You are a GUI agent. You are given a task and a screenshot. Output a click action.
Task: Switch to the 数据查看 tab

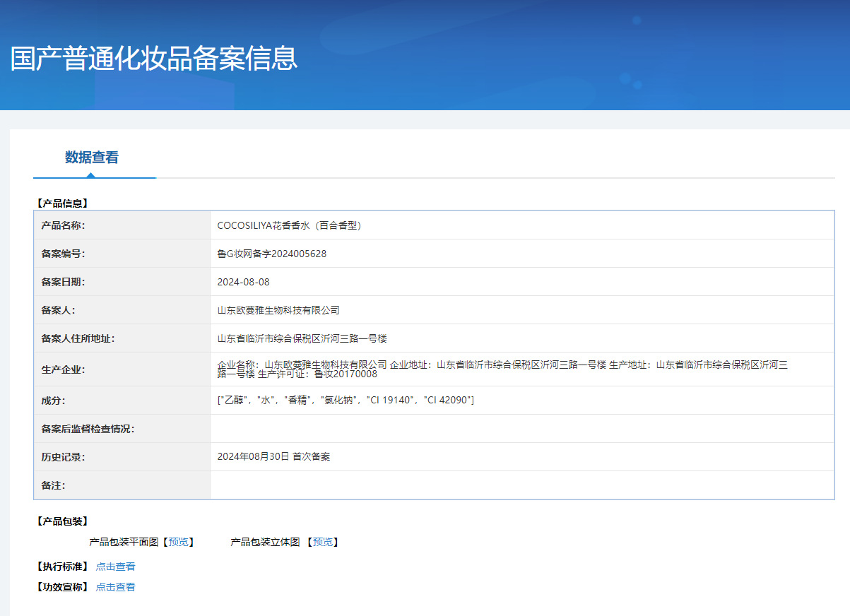click(92, 158)
